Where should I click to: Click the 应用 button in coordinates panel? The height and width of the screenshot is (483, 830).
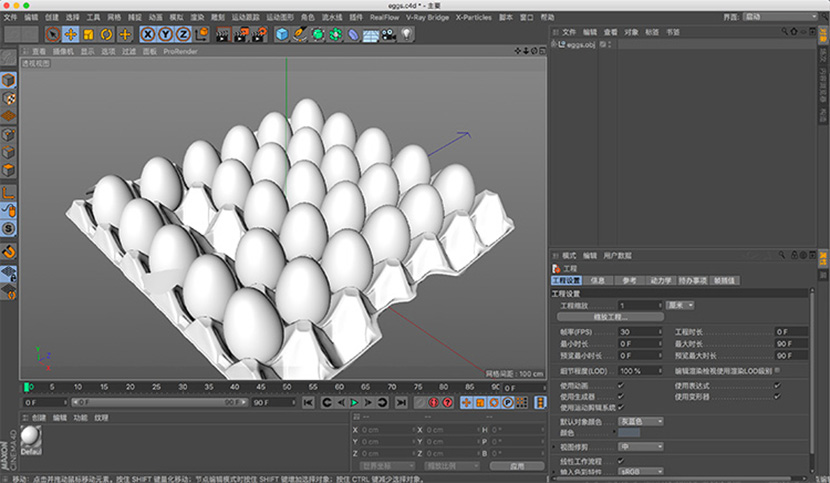point(516,465)
